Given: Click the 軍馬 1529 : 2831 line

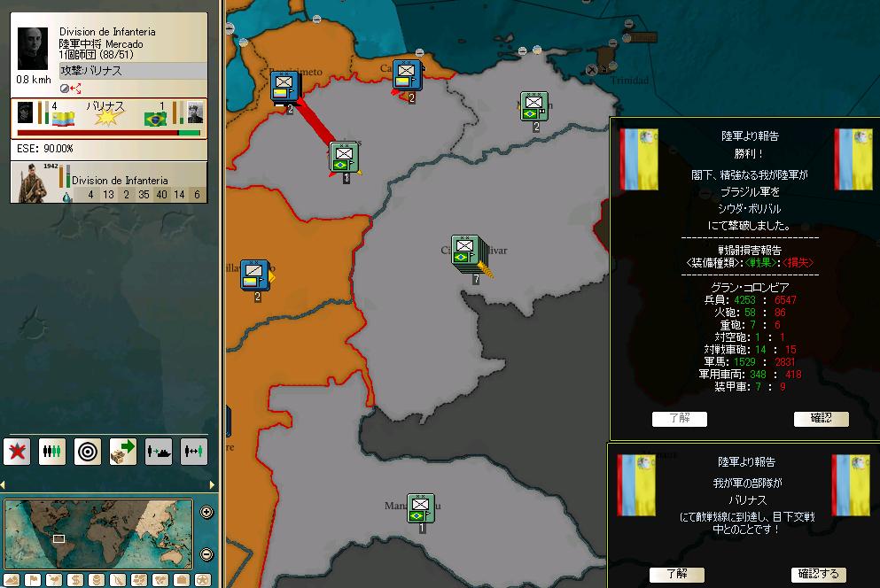Looking at the screenshot, I should [750, 362].
